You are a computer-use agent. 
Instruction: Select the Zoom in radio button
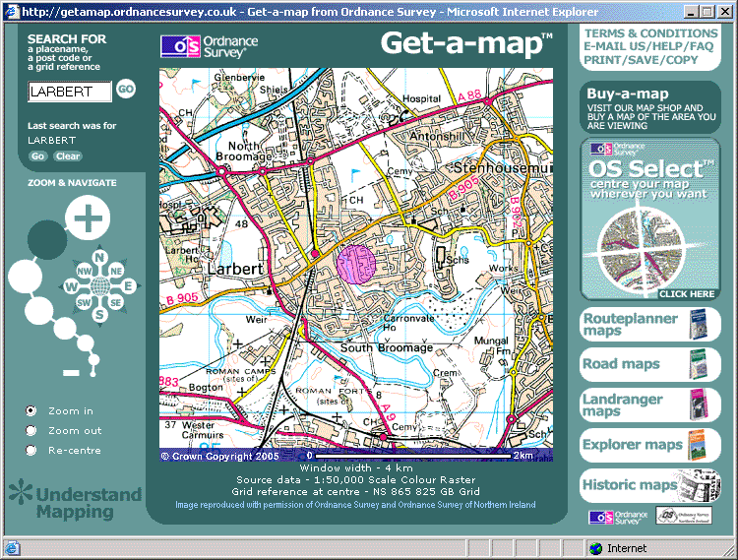31,410
